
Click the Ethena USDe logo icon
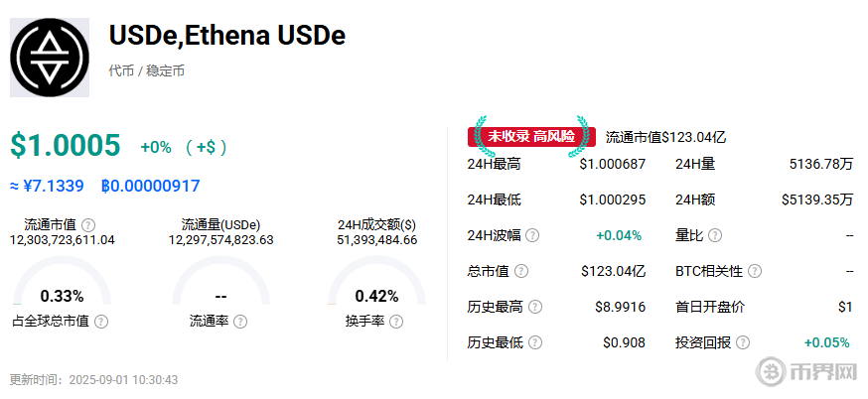coord(50,57)
